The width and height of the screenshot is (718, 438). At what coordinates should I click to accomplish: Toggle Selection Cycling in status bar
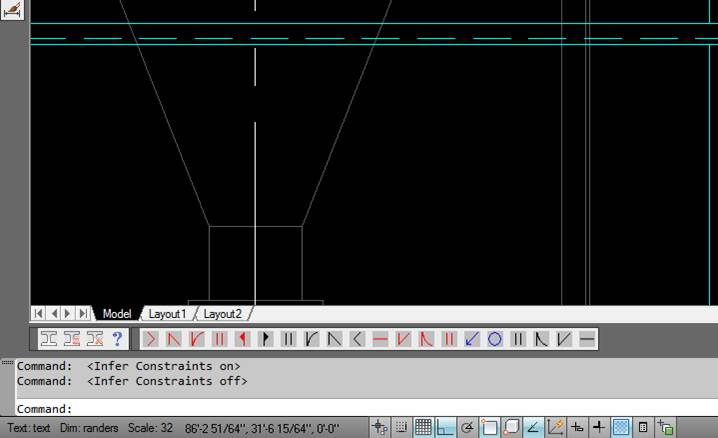(x=665, y=427)
